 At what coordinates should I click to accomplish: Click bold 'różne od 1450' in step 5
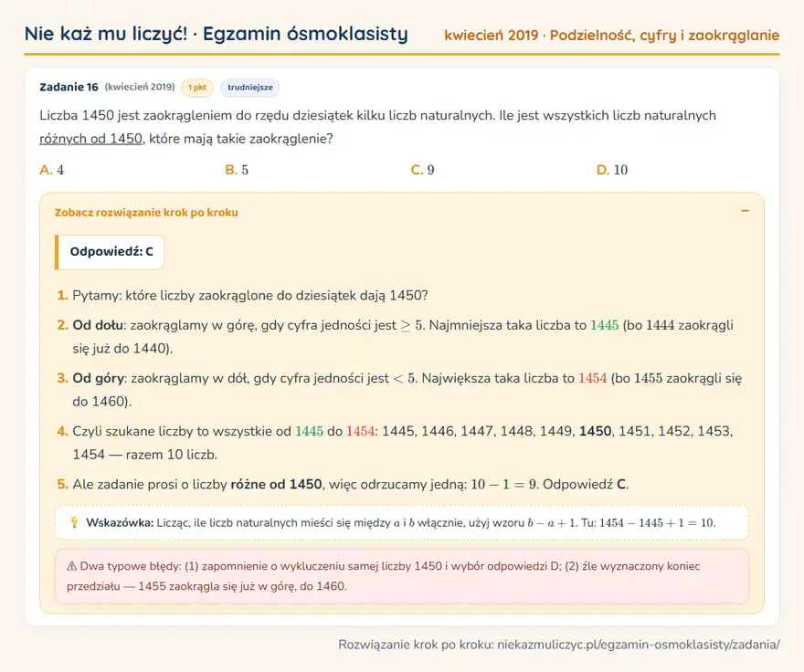pos(276,484)
